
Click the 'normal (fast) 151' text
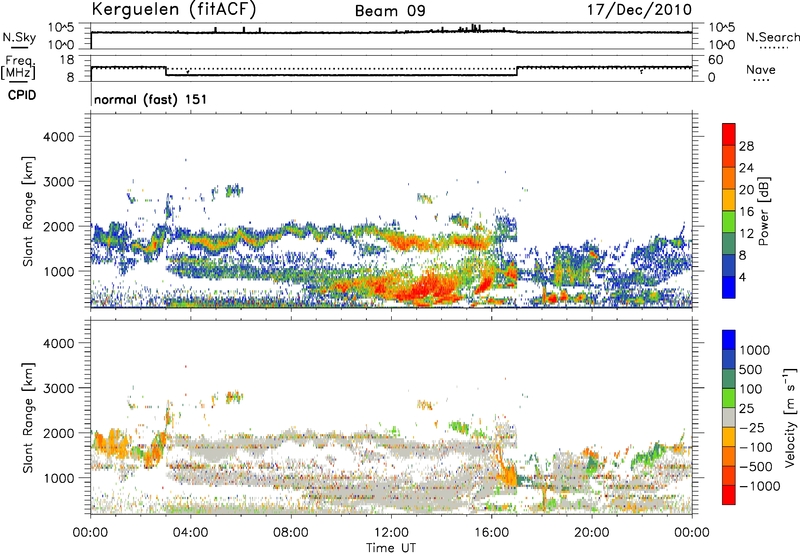(151, 99)
